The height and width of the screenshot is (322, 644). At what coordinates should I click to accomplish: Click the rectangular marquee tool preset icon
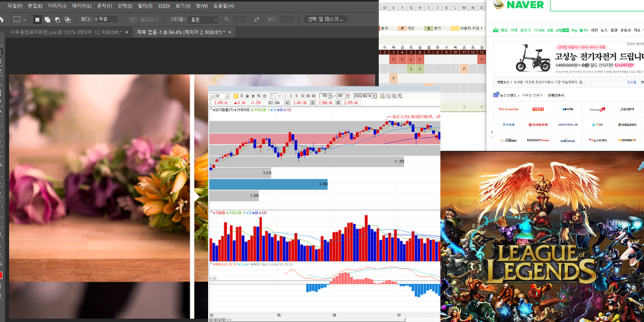click(17, 19)
